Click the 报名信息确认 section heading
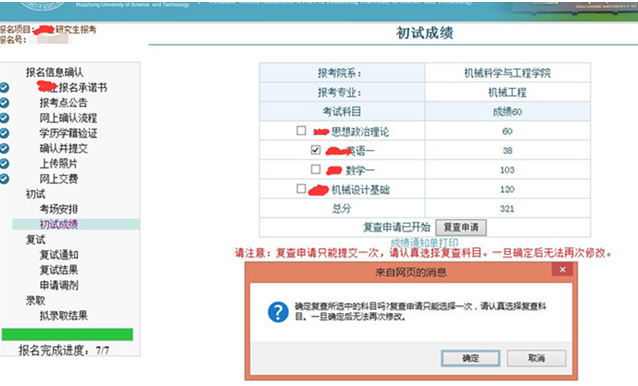The width and height of the screenshot is (638, 386). (x=55, y=72)
